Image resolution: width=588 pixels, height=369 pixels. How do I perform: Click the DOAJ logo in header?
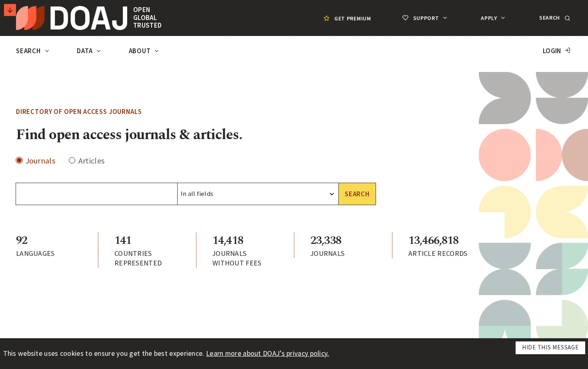(x=72, y=18)
